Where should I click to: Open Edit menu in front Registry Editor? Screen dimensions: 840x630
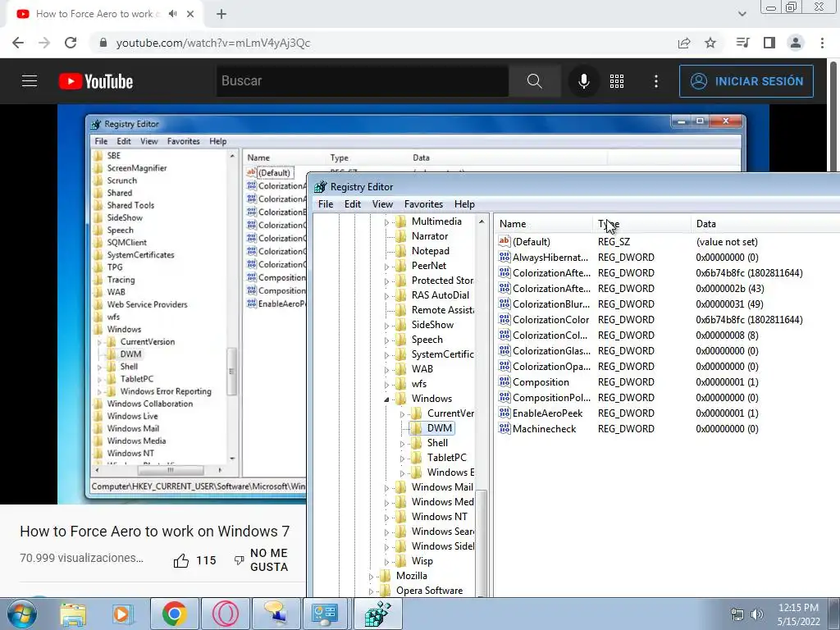[353, 204]
